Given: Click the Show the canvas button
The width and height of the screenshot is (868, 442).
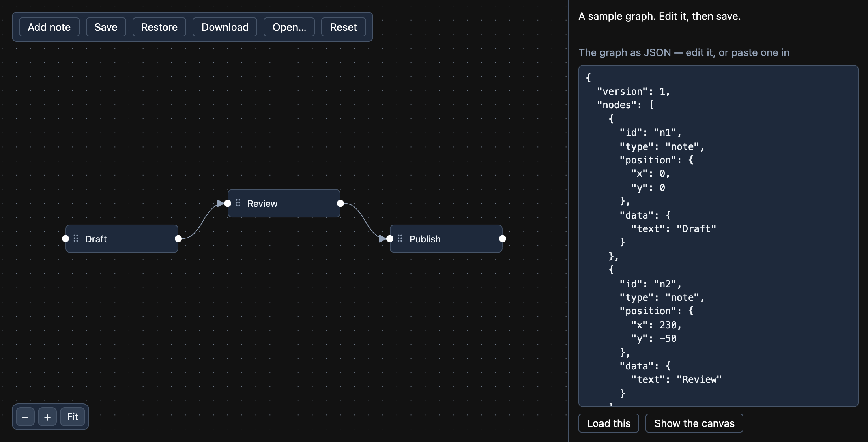Looking at the screenshot, I should [x=694, y=423].
